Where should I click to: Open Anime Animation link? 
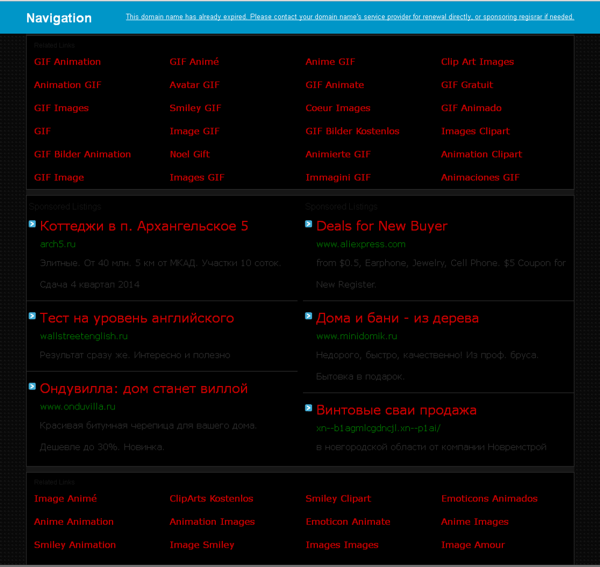click(x=74, y=522)
